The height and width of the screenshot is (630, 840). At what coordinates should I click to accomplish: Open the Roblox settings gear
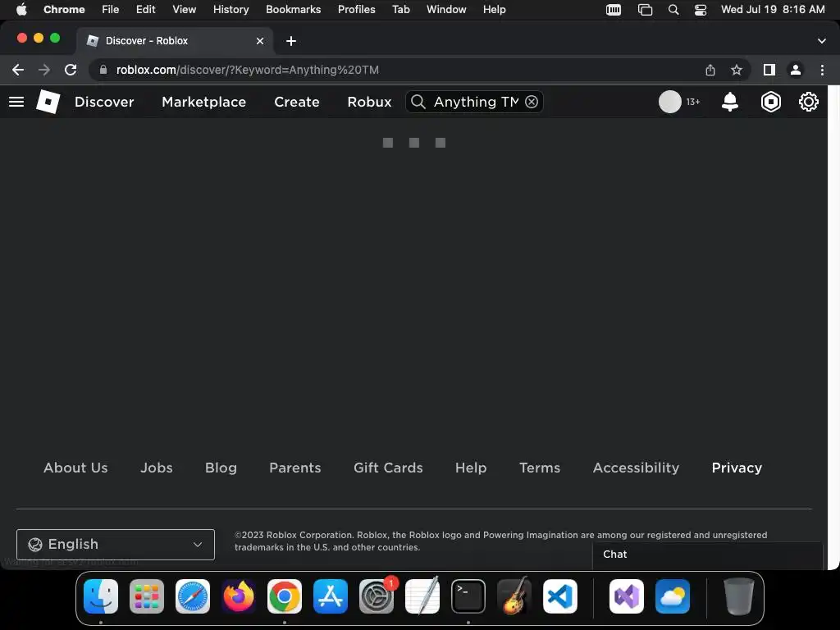(808, 102)
